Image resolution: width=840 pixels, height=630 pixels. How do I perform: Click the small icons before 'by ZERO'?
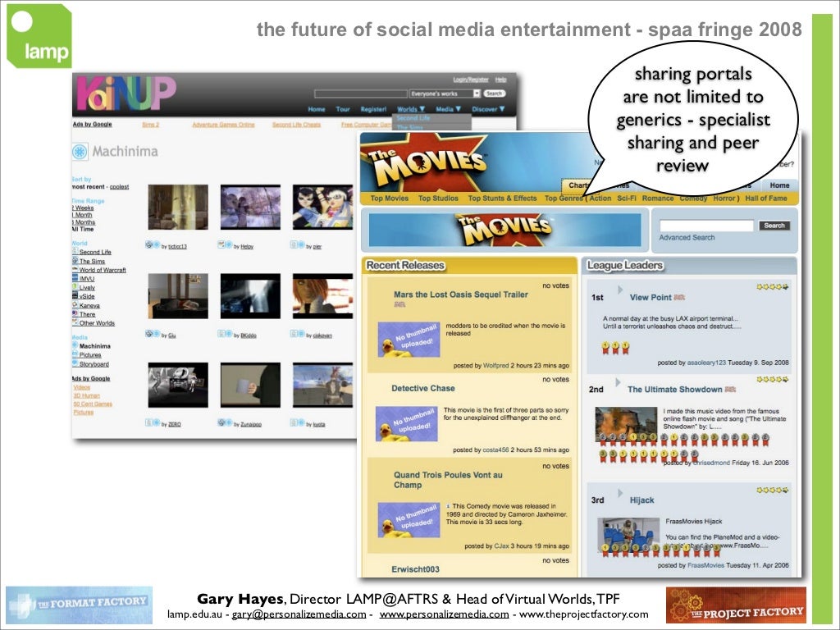(152, 422)
